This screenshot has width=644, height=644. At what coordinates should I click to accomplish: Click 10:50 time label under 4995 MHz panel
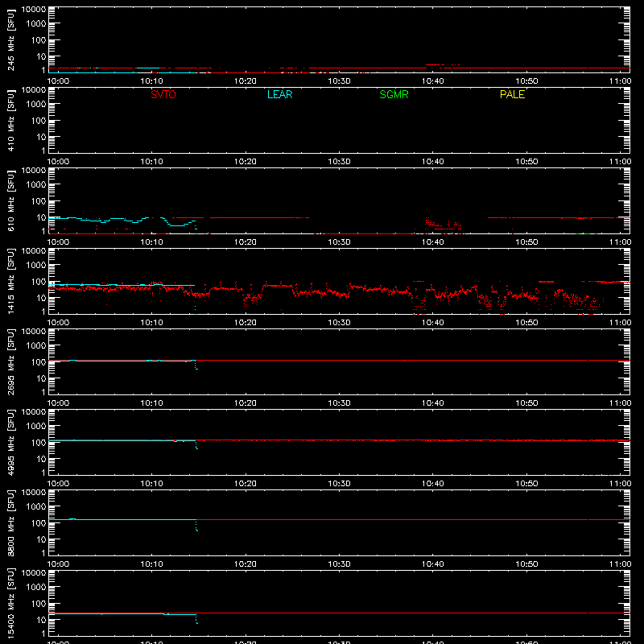(526, 484)
